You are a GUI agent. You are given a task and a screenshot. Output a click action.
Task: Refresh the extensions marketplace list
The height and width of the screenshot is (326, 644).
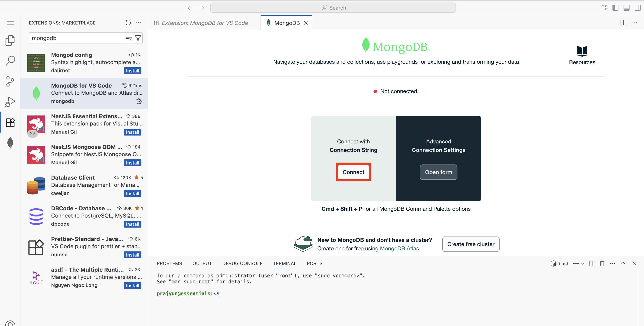pyautogui.click(x=128, y=23)
